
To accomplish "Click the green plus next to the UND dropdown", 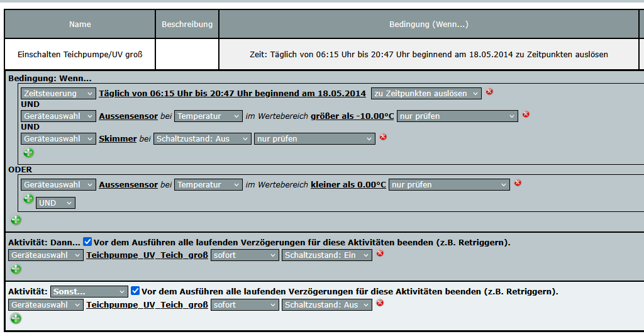I will (x=28, y=199).
